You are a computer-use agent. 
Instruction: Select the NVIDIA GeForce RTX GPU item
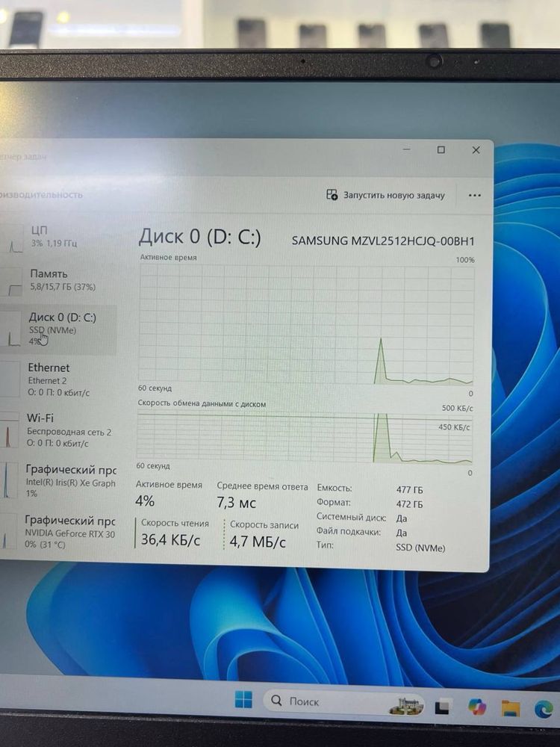tap(57, 532)
